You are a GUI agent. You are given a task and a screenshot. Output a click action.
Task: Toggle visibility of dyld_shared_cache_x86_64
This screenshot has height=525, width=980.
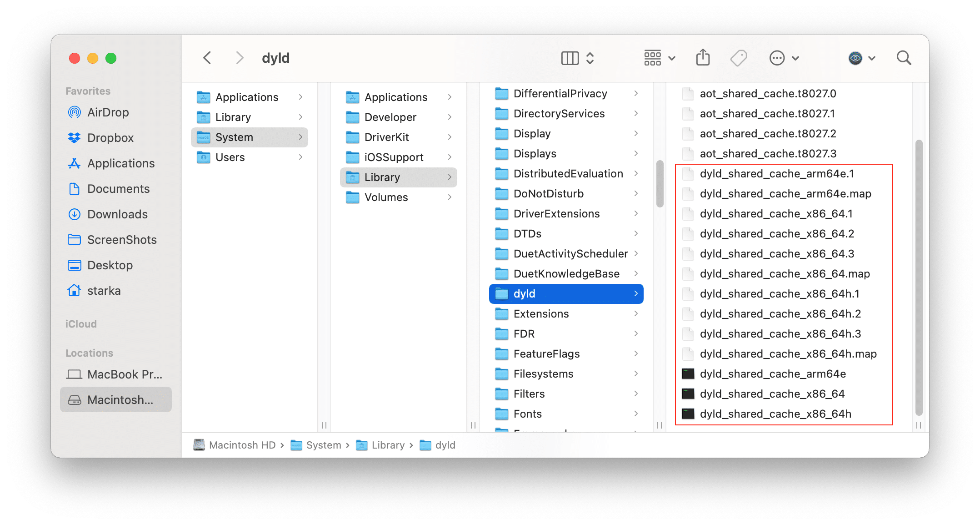tap(772, 394)
